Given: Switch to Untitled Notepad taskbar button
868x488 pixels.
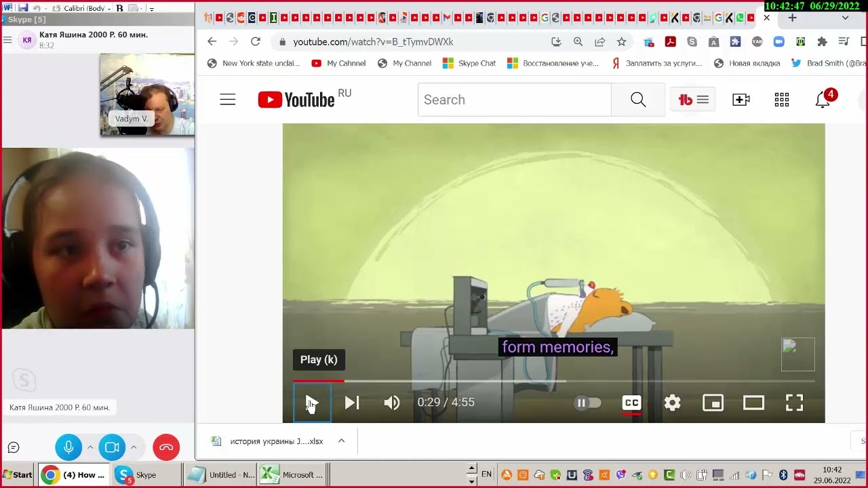Looking at the screenshot, I should (x=222, y=475).
